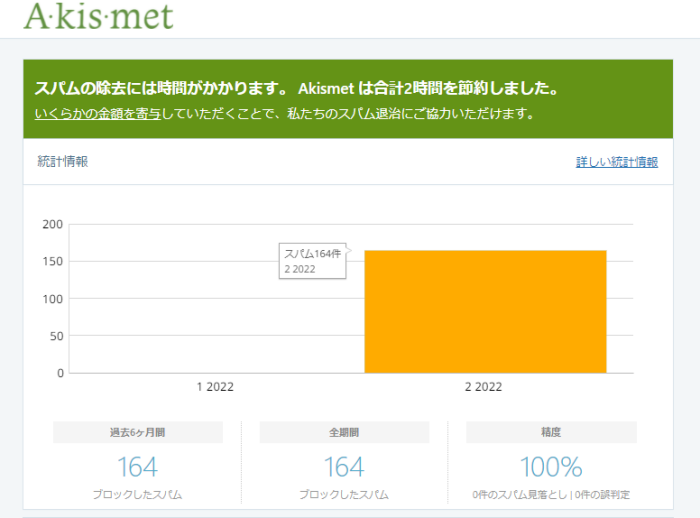700x518 pixels.
Task: Click the 100% accuracy value
Action: [551, 466]
